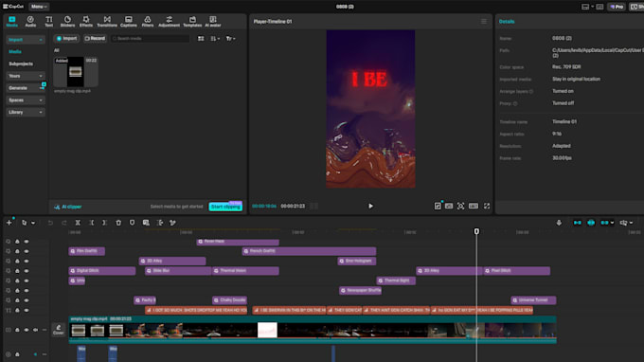The image size is (644, 362).
Task: Select the Pixel Glitch effect clip
Action: 517,271
